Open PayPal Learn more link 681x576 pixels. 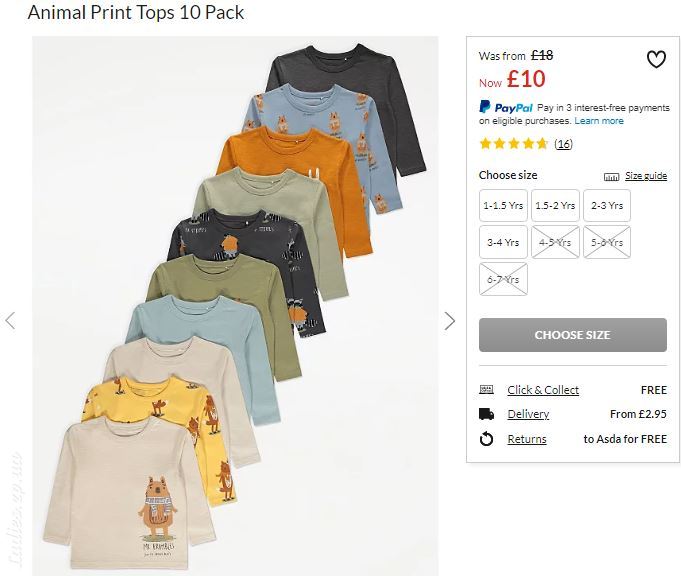599,121
